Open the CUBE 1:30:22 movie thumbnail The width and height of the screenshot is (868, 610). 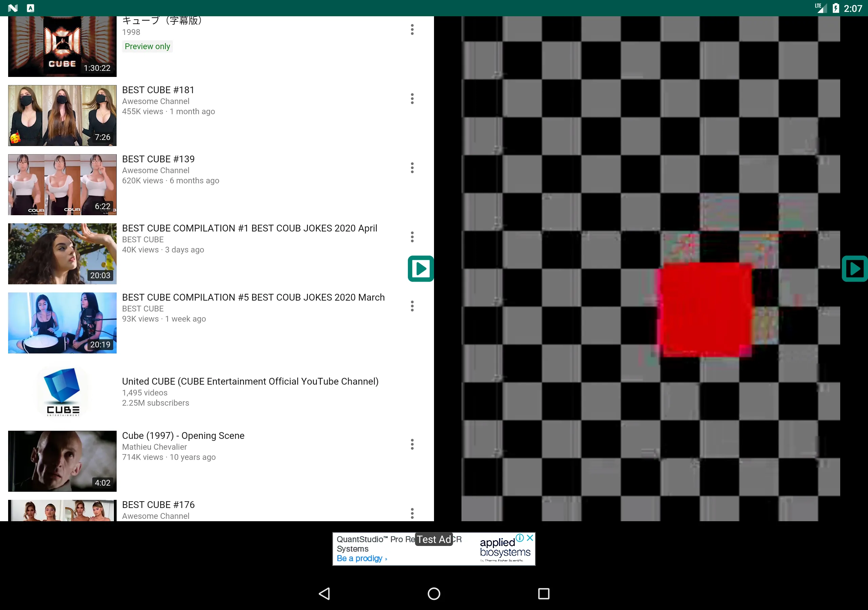click(x=62, y=46)
